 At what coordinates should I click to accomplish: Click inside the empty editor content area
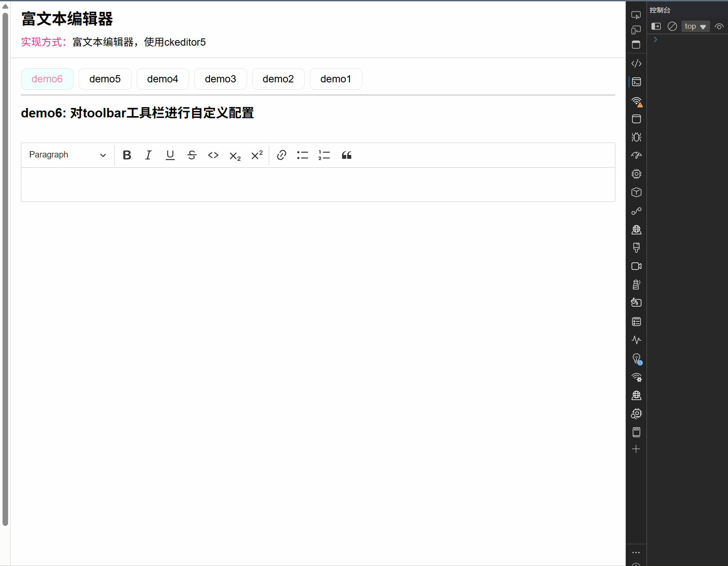click(x=318, y=184)
